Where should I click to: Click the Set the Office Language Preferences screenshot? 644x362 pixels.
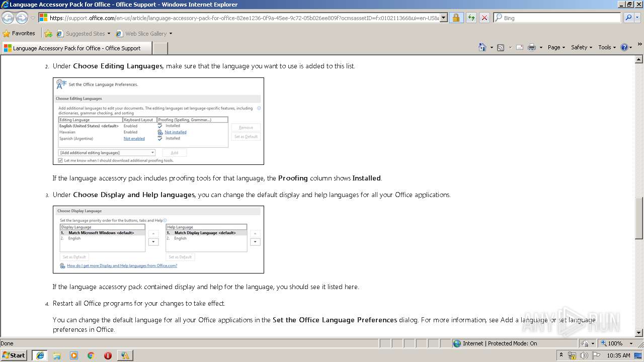[x=158, y=121]
